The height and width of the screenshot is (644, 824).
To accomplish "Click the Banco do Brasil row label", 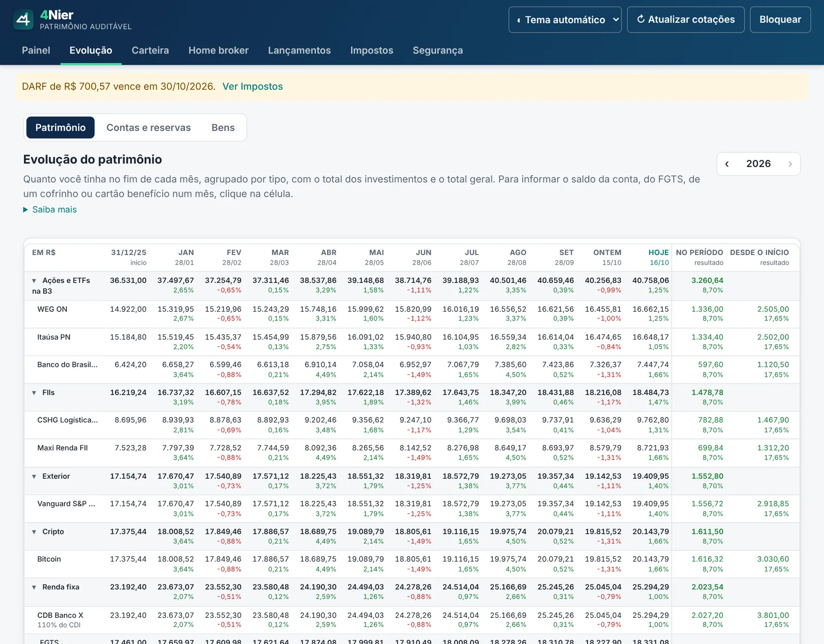I will click(67, 365).
